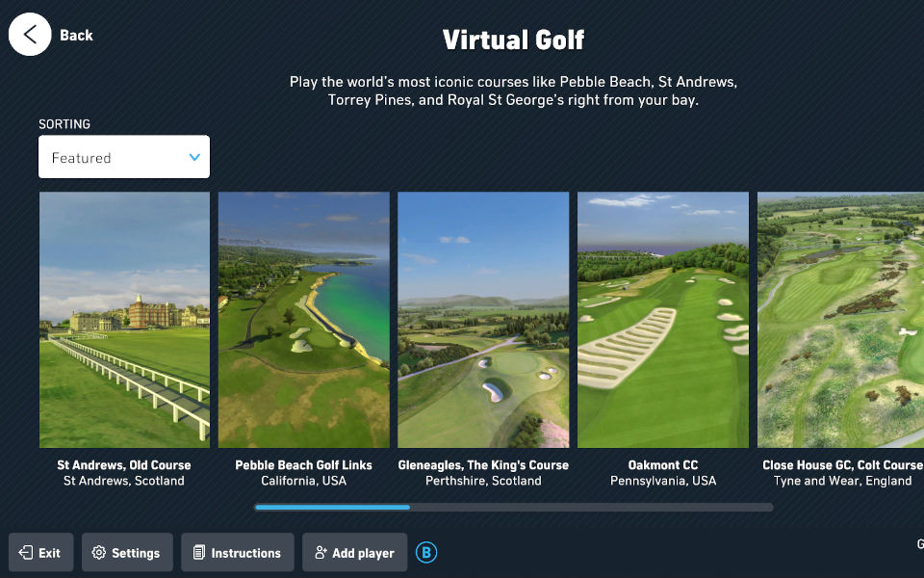
Task: Click the blue chevron in sorting box
Action: pyautogui.click(x=194, y=157)
